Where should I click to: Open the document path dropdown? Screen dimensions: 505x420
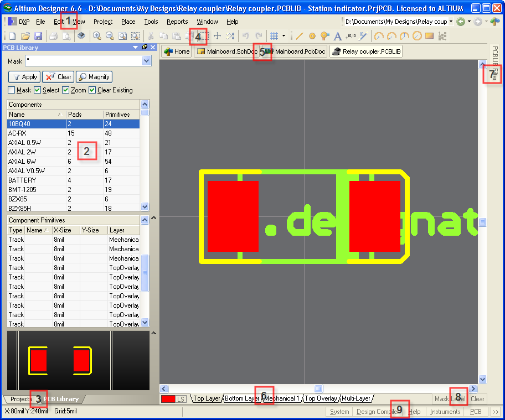pos(451,22)
